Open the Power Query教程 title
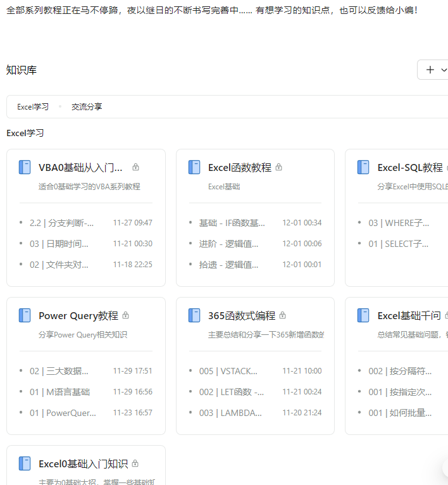448x485 pixels. tap(78, 316)
